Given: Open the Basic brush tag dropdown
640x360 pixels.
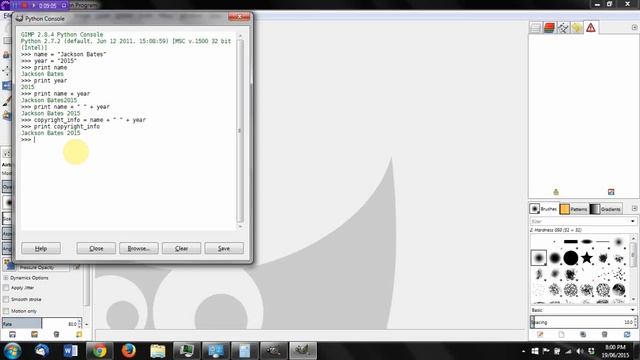Looking at the screenshot, I should tap(632, 310).
